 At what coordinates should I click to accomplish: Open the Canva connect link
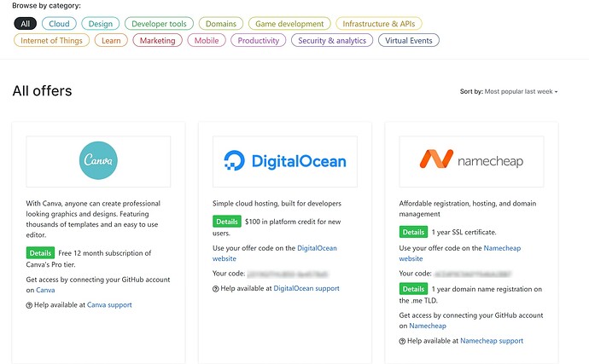(45, 290)
